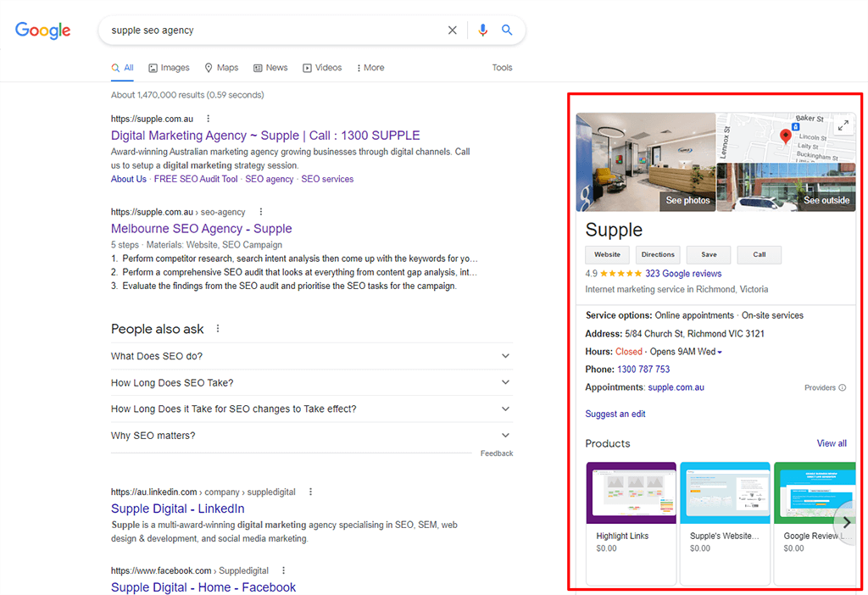
Task: Expand the question 'What Does SEO do?'
Action: (312, 356)
